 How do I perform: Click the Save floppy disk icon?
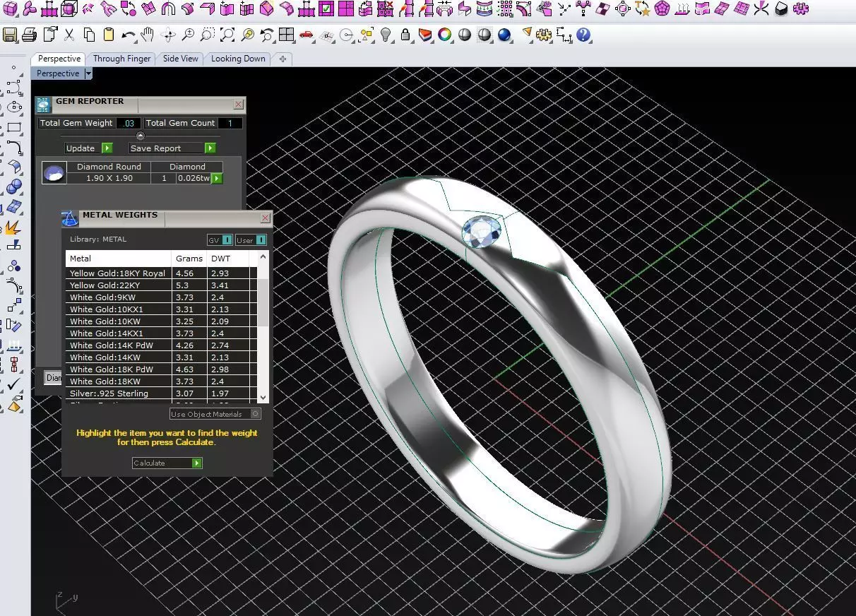(9, 35)
